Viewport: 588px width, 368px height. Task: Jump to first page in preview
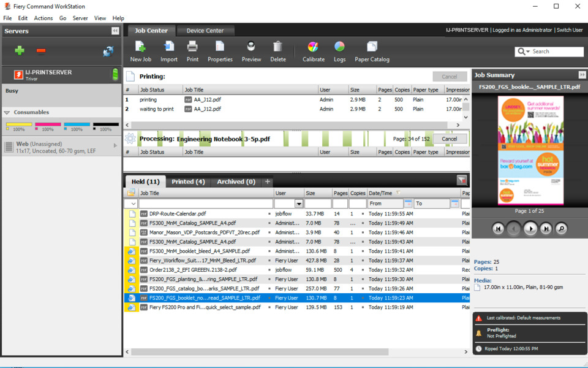click(498, 228)
